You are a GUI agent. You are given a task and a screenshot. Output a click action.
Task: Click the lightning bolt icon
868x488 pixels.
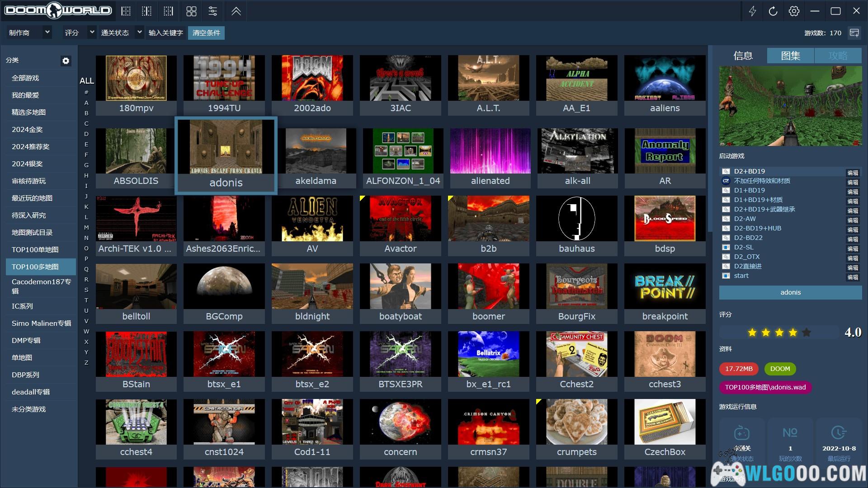752,11
